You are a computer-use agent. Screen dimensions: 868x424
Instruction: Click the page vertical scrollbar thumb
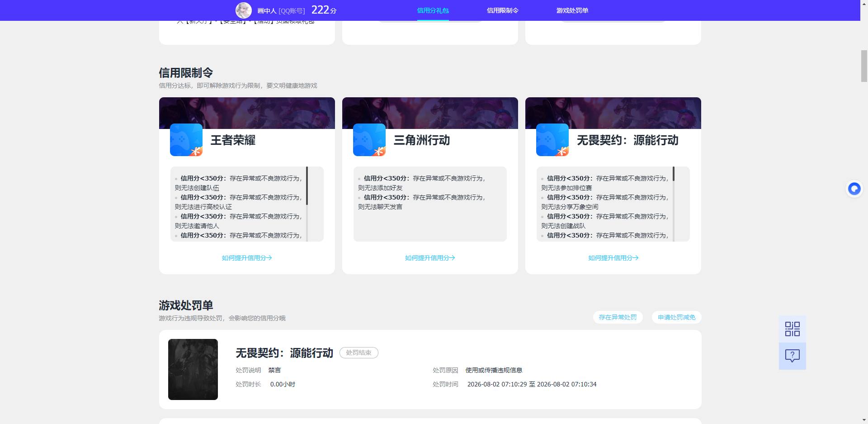864,66
